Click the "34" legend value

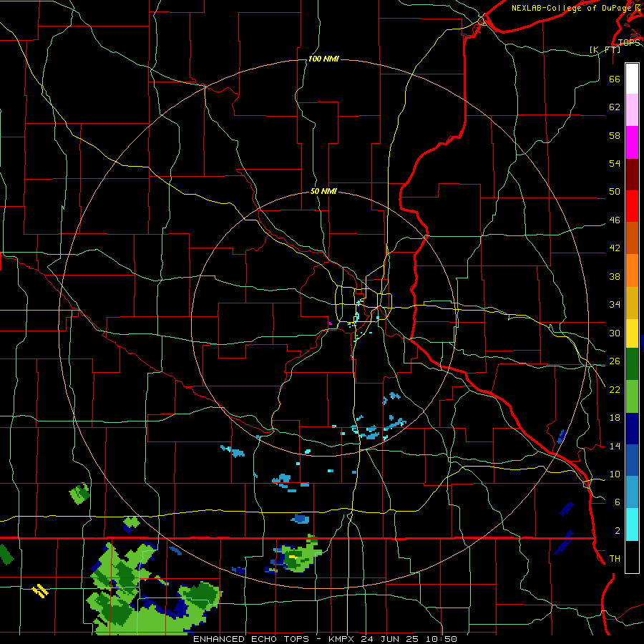click(615, 305)
